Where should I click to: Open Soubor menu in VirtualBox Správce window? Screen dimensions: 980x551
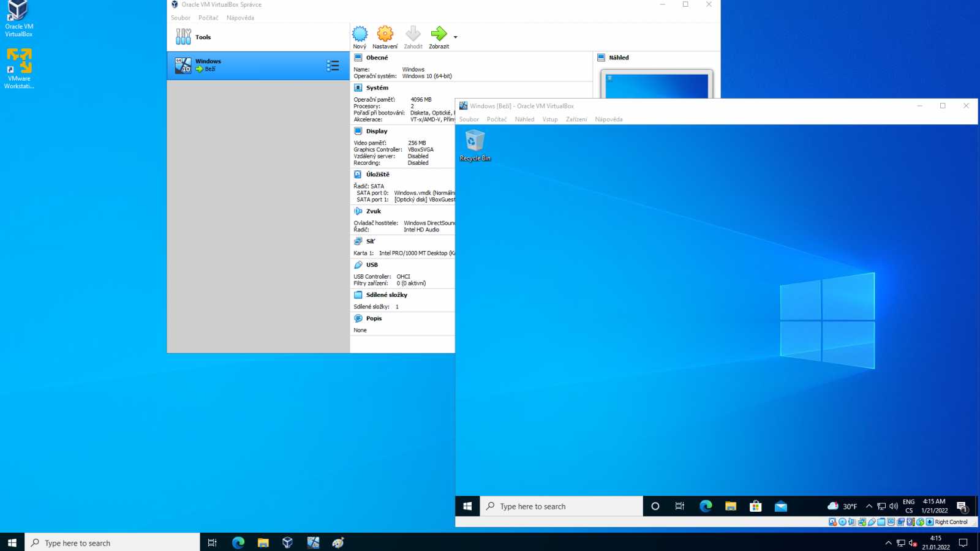(x=181, y=18)
